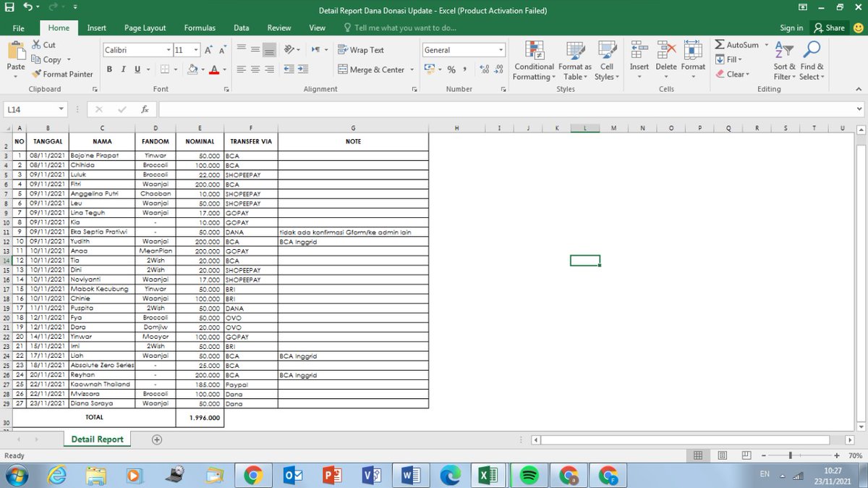Open the File menu tab
Image resolution: width=868 pixels, height=488 pixels.
coord(19,28)
